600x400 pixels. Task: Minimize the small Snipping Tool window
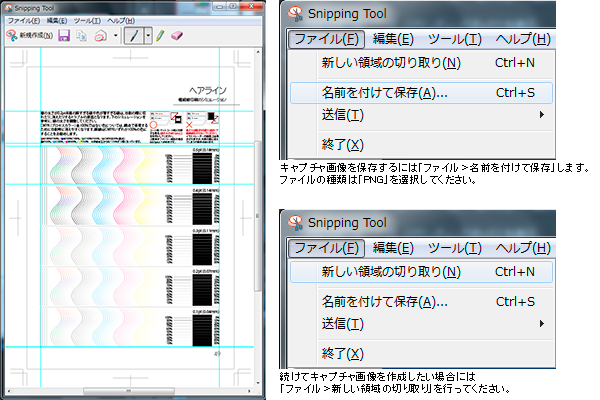pos(220,7)
